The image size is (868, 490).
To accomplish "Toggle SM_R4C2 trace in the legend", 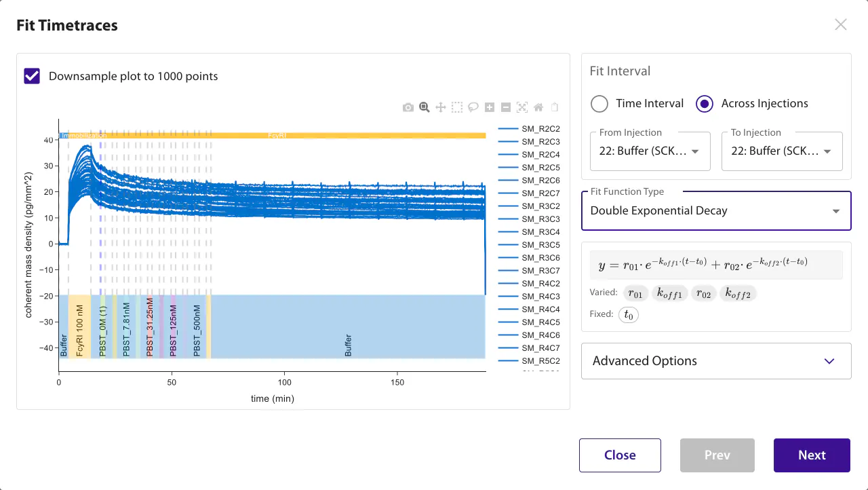I will click(x=529, y=283).
